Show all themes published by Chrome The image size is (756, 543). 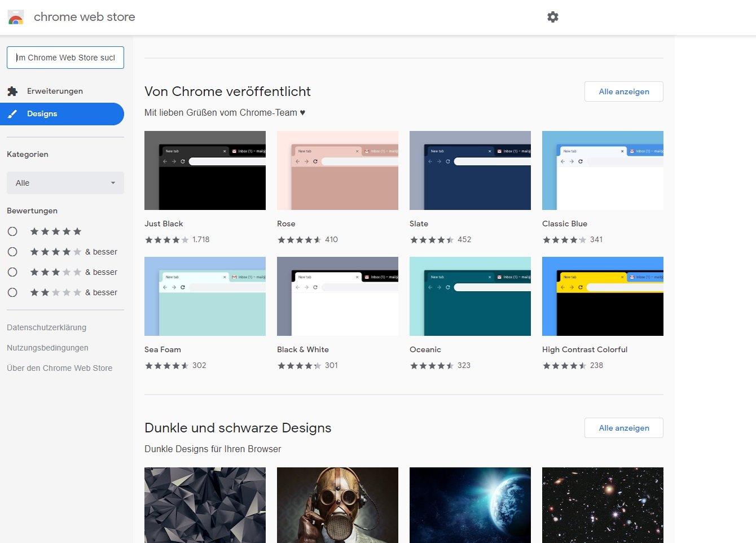(x=623, y=91)
